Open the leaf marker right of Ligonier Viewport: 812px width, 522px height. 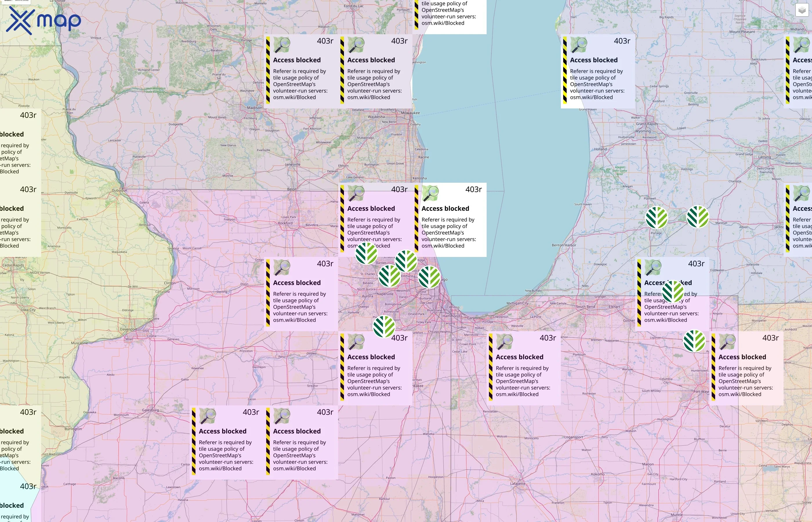coord(694,341)
